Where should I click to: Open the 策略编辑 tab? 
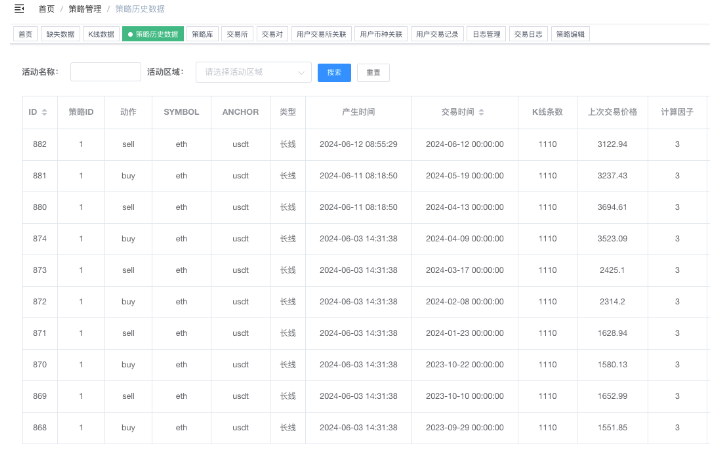[570, 34]
